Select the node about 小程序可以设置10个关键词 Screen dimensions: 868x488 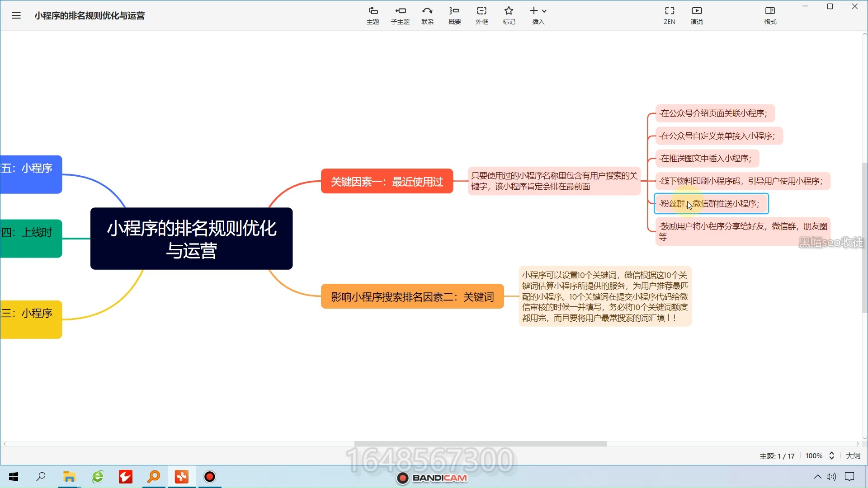coord(605,296)
